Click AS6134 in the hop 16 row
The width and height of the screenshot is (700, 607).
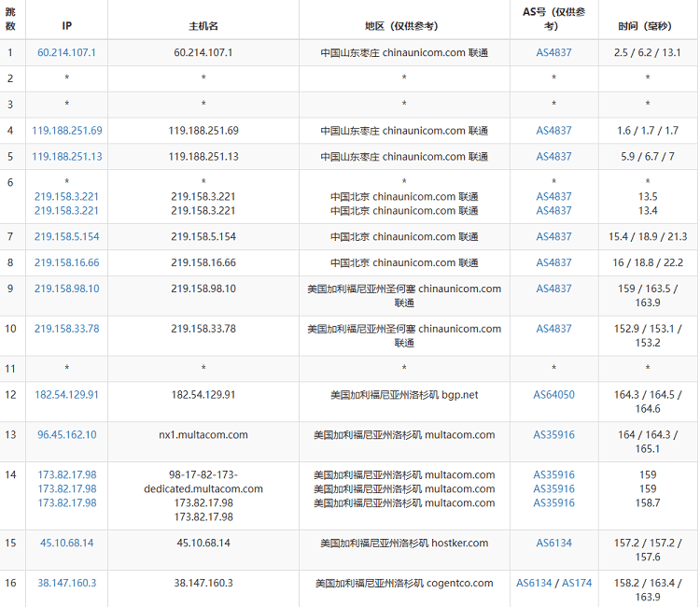point(534,583)
